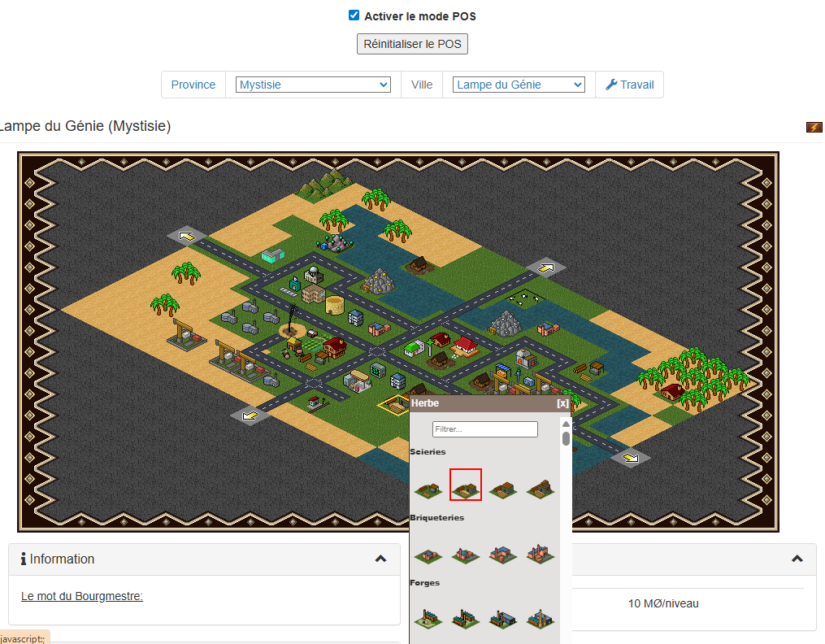This screenshot has height=644, width=825.
Task: Open the Travail tab
Action: [x=630, y=85]
